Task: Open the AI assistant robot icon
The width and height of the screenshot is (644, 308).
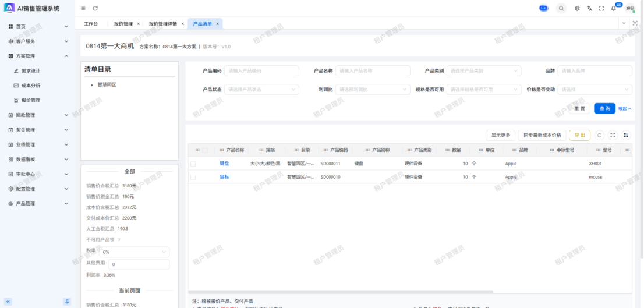Action: pos(544,8)
